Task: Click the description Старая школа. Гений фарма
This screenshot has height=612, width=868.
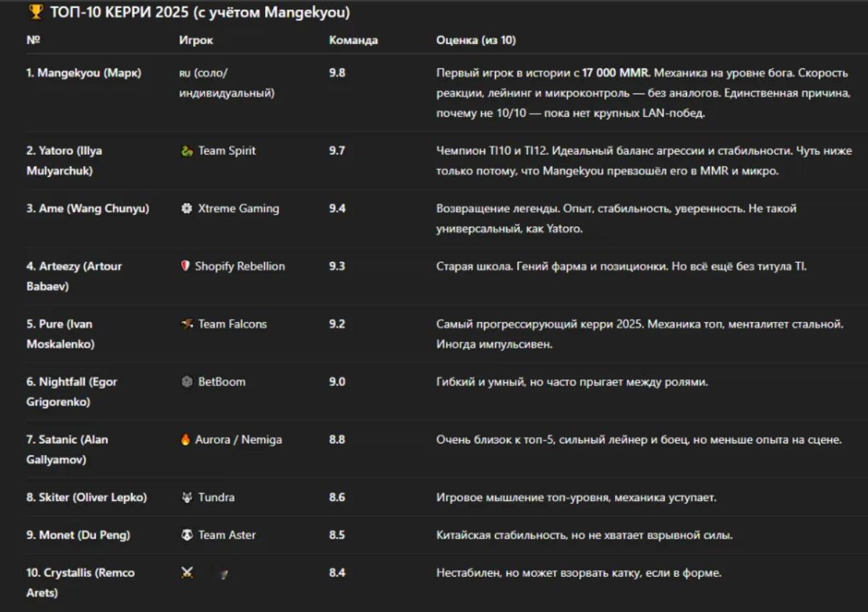Action: [622, 266]
